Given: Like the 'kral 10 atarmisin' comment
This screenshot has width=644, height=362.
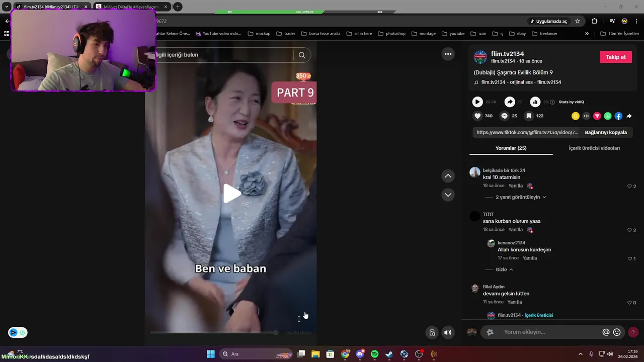Looking at the screenshot, I should coord(629,187).
